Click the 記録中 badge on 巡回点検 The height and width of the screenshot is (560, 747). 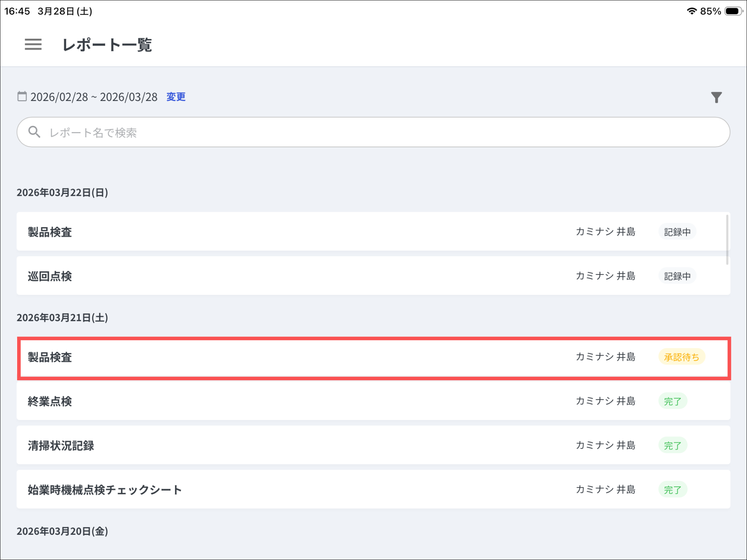677,276
